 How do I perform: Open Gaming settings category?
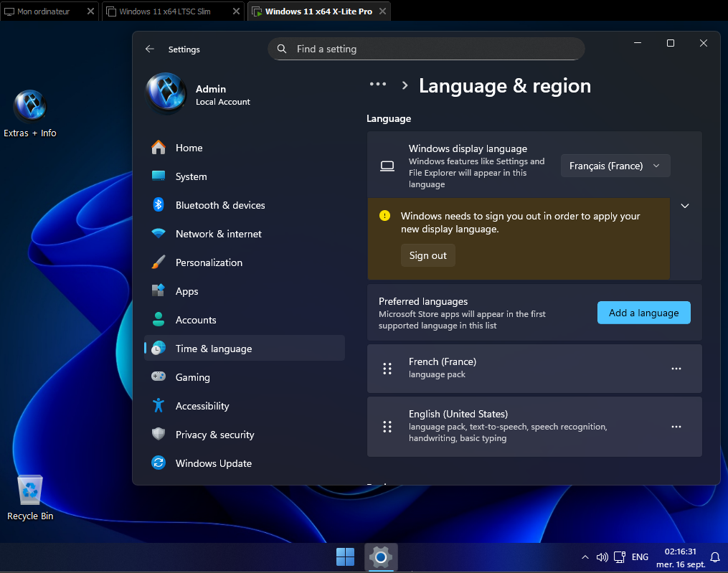[245, 377]
